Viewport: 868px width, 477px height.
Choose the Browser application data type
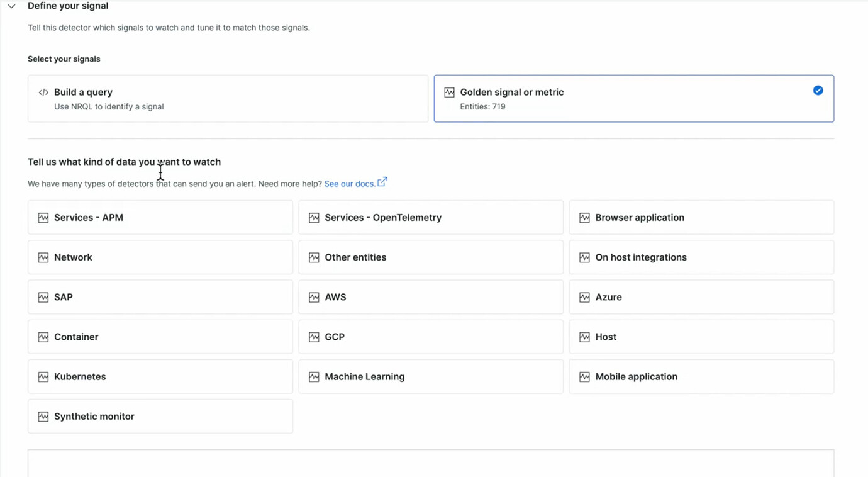pos(701,216)
